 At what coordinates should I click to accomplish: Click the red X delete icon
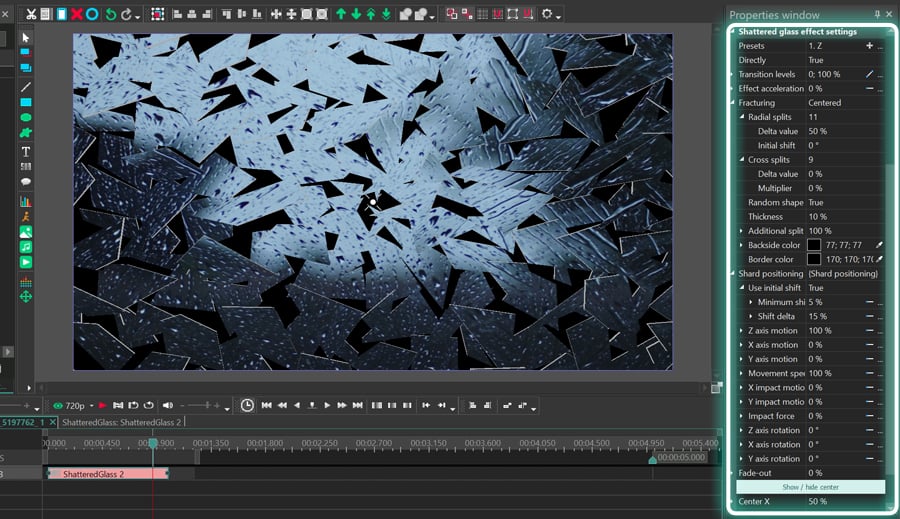point(77,14)
